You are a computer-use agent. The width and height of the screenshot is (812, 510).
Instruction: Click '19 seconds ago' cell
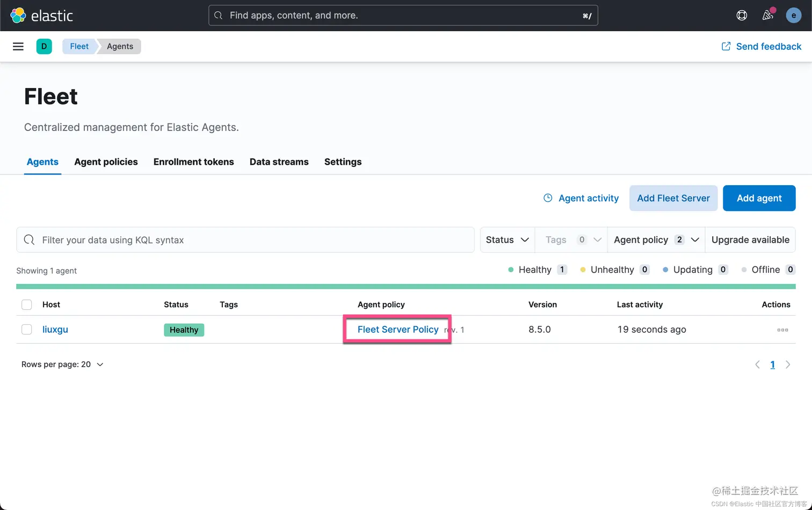pyautogui.click(x=651, y=330)
